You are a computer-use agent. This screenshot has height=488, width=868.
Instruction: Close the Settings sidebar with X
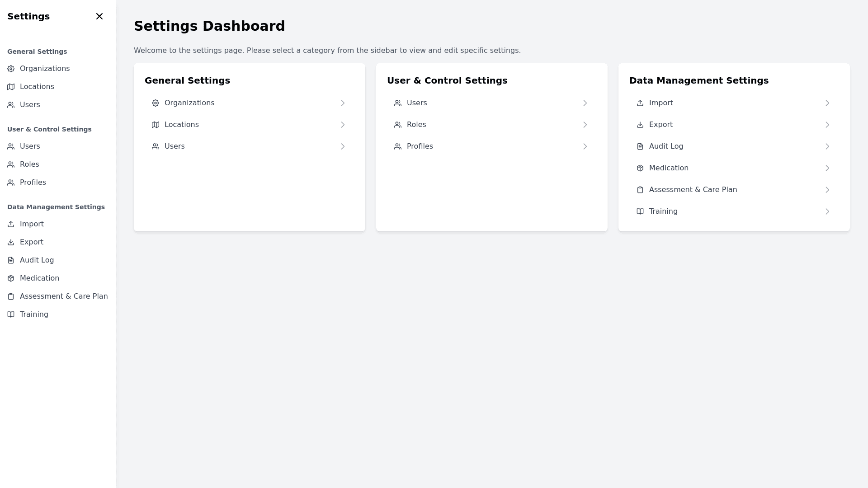point(99,16)
